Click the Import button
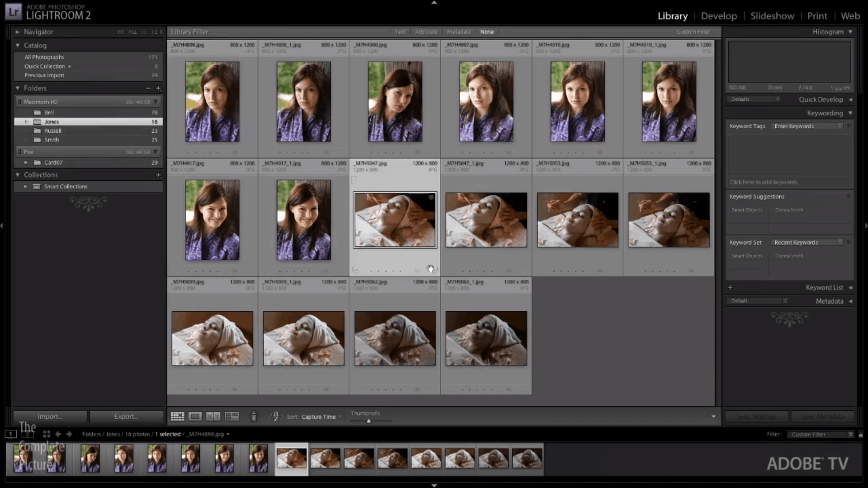This screenshot has height=488, width=868. [50, 416]
